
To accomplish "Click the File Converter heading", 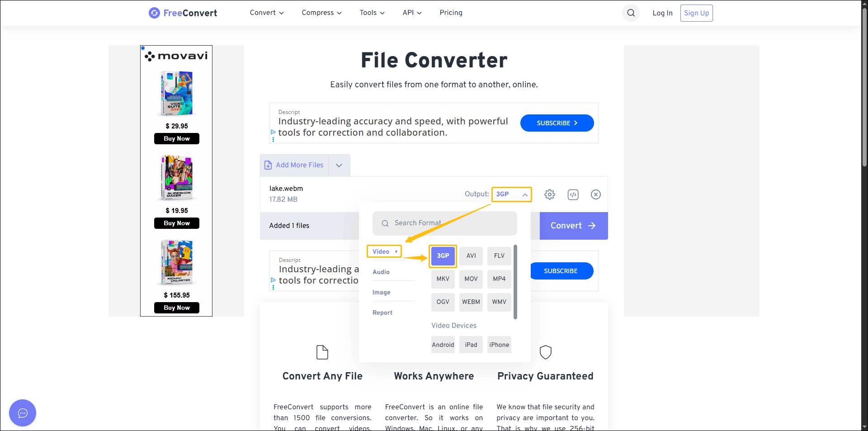I will [434, 60].
